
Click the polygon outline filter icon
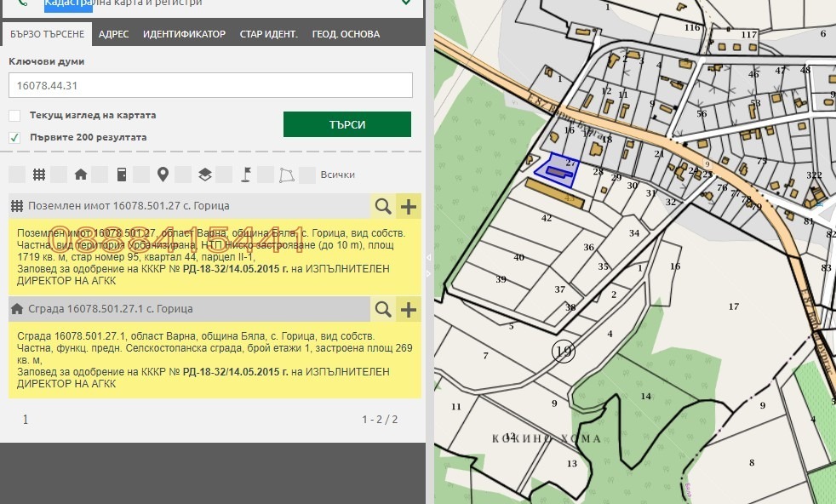pos(286,175)
